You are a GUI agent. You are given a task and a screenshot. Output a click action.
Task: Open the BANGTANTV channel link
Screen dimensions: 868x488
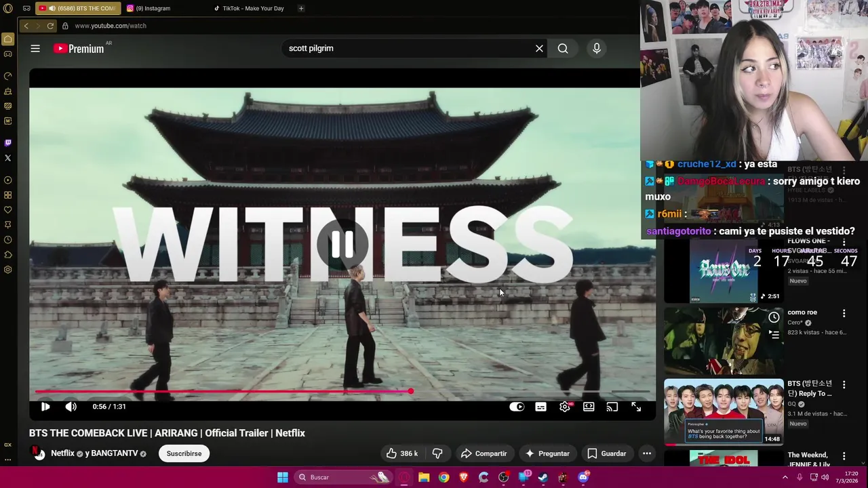(115, 453)
